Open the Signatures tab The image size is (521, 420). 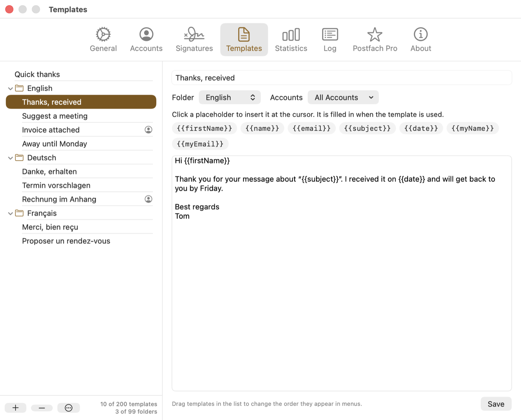(194, 39)
